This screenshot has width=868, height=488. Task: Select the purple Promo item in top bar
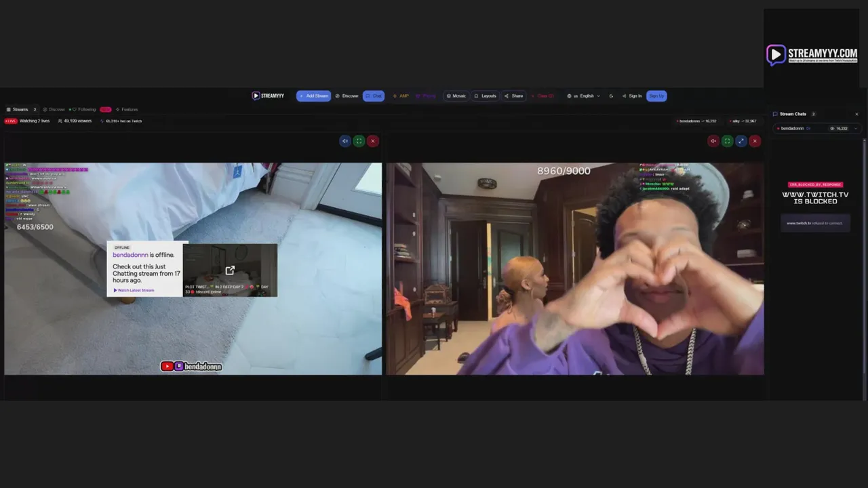click(x=426, y=96)
